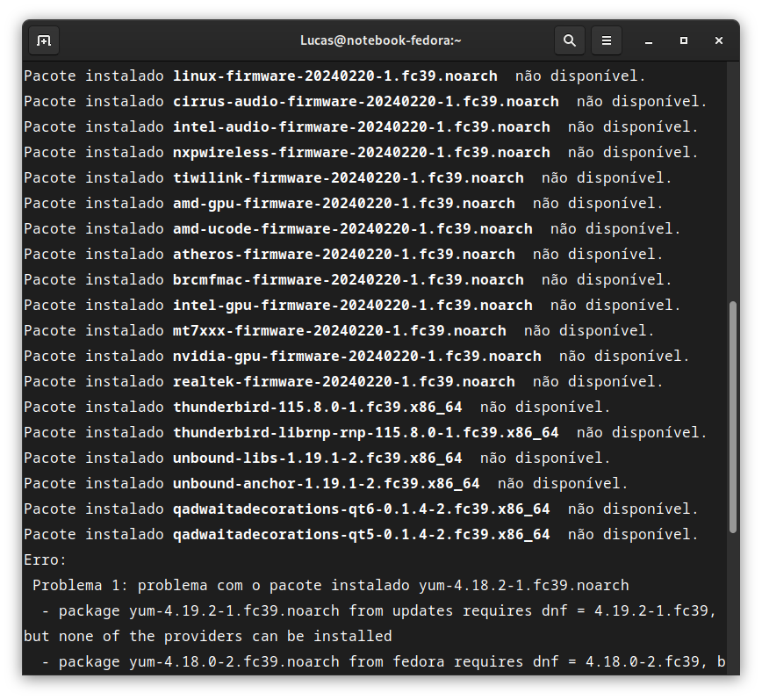Click the scrollbar track above the thumb
Viewport: 762px width, 700px height.
[x=733, y=181]
